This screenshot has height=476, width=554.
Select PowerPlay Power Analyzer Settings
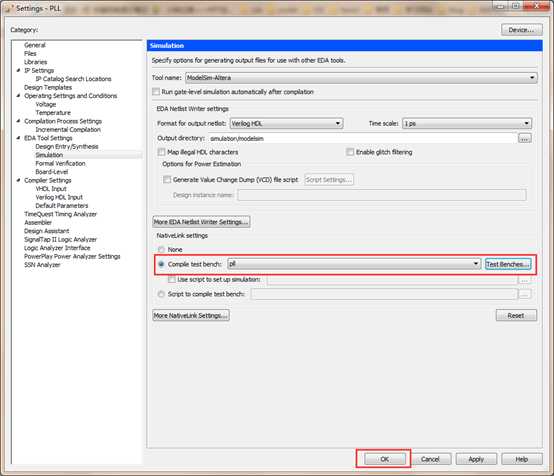click(72, 257)
